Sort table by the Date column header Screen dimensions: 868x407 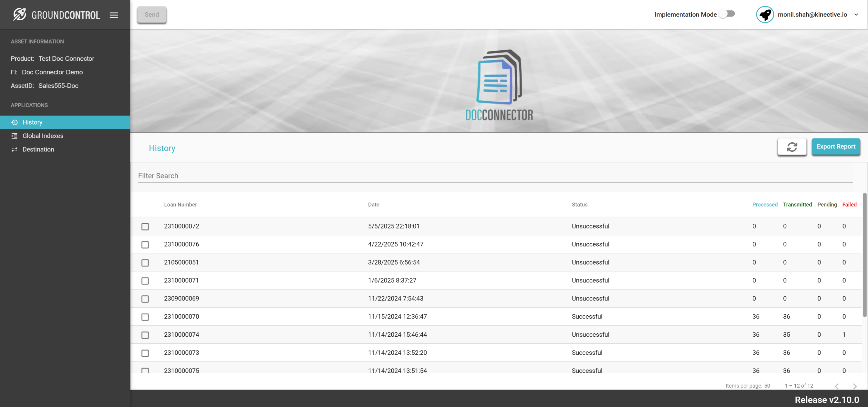coord(373,205)
